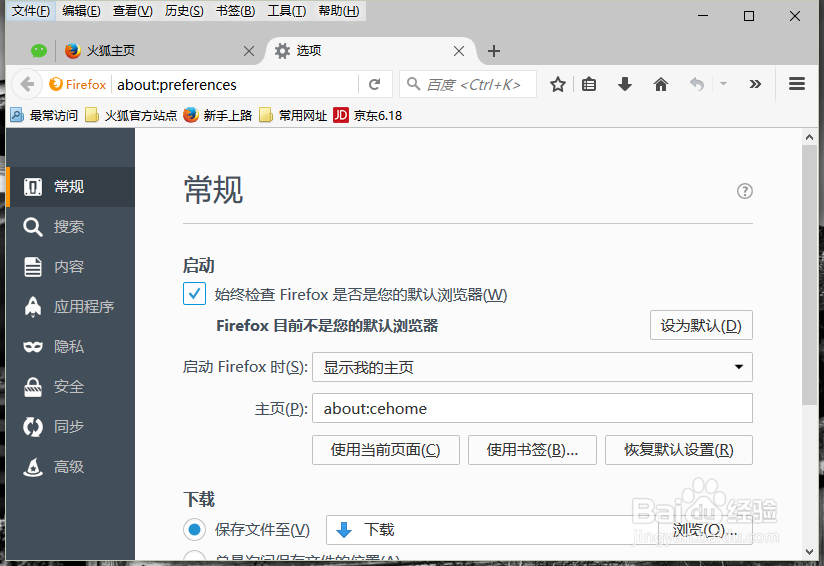Open the 查看(V) menu
The width and height of the screenshot is (824, 566).
pyautogui.click(x=132, y=11)
